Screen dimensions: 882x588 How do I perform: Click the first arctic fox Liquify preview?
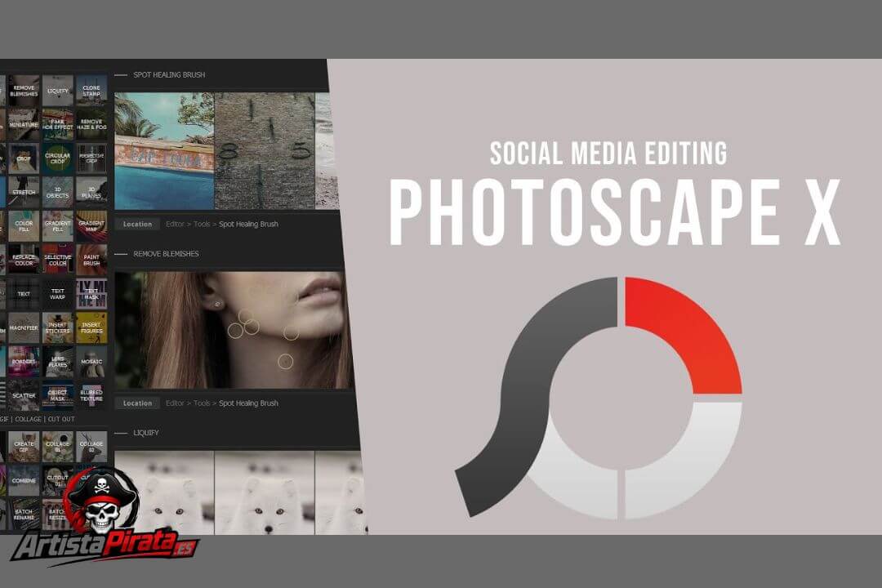pos(164,492)
